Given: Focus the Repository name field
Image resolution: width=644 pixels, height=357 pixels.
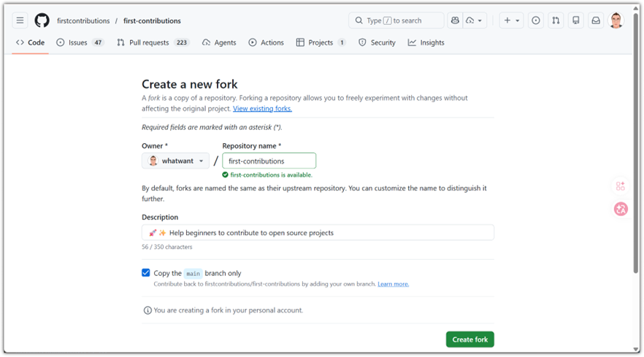Looking at the screenshot, I should pyautogui.click(x=269, y=161).
